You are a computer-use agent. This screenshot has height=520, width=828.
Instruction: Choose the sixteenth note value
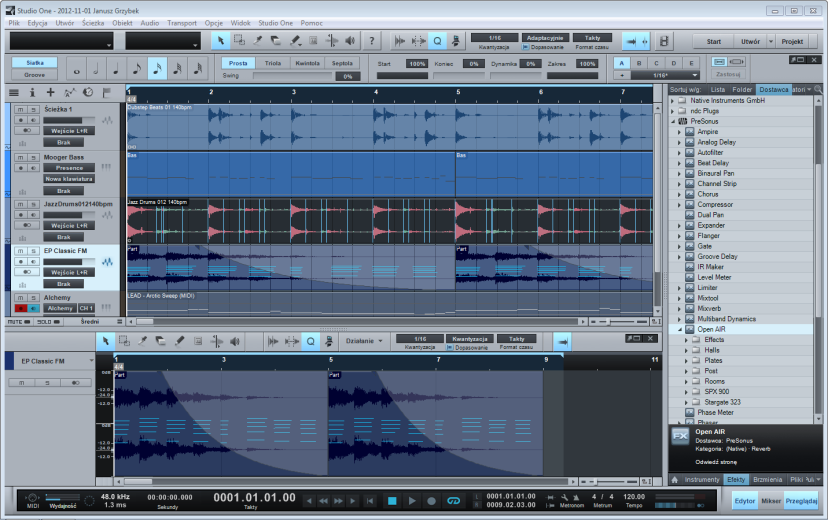coord(157,69)
